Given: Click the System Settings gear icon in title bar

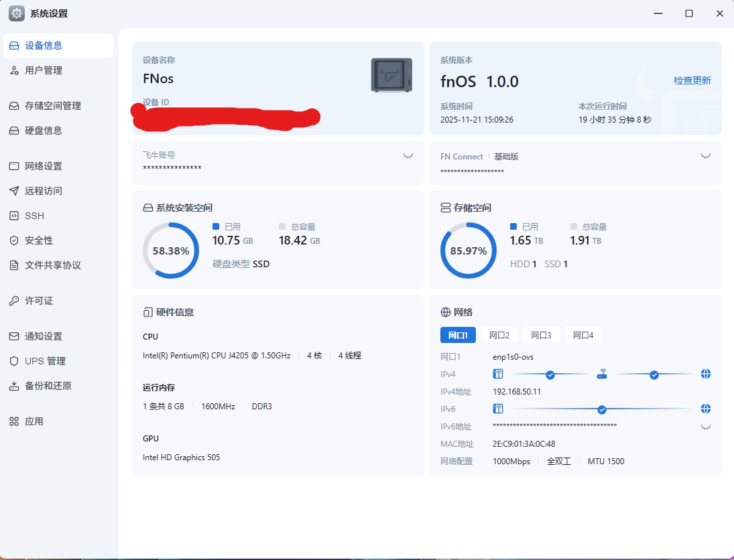Looking at the screenshot, I should [16, 13].
